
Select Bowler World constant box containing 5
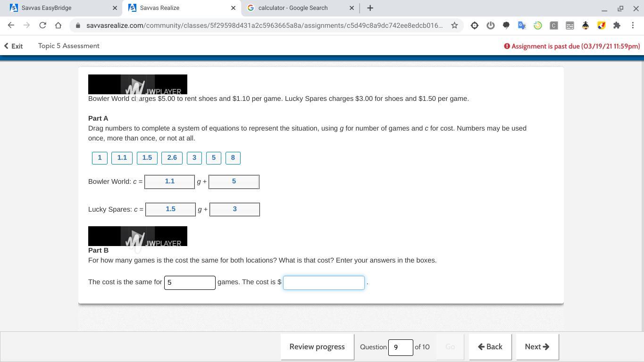[234, 182]
